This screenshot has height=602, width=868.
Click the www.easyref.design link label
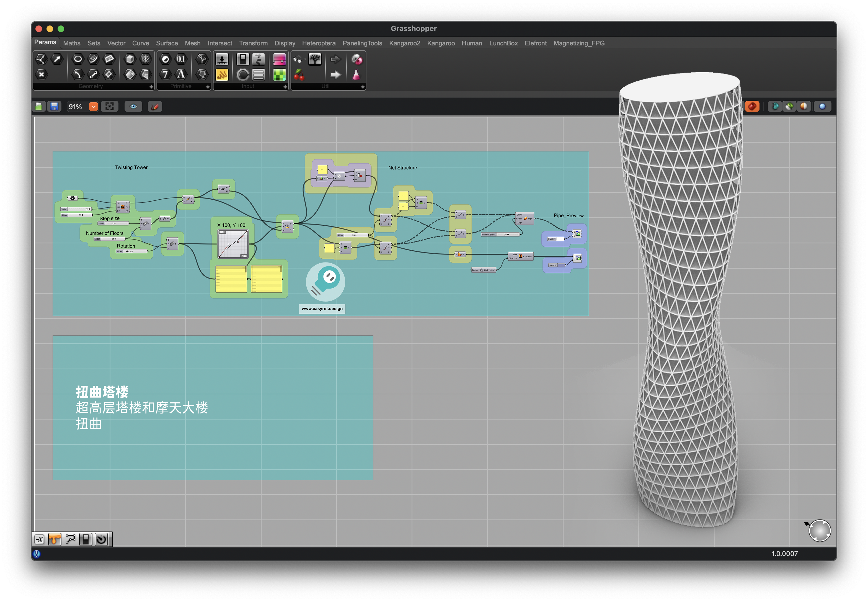[x=322, y=309]
